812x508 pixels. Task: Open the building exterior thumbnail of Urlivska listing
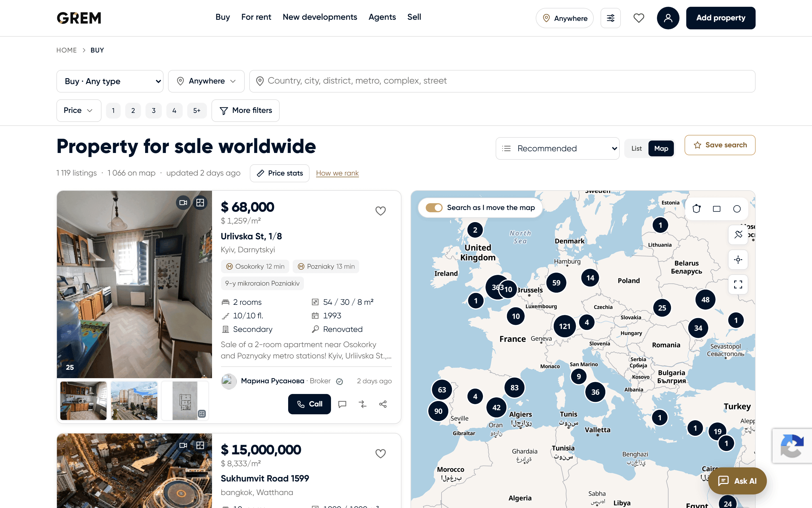[134, 401]
